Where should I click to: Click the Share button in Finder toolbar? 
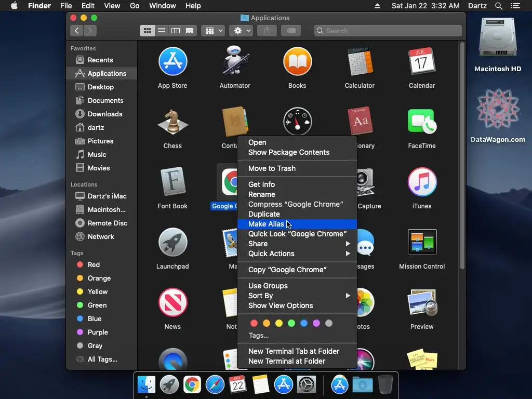[x=268, y=31]
